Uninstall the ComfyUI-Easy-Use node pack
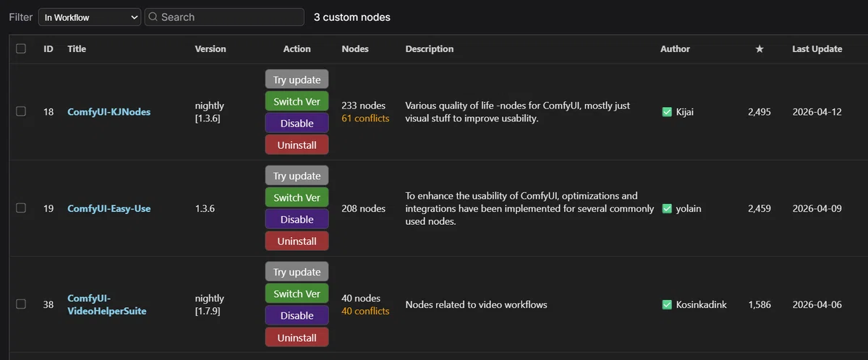Screen dimensions: 868x360 (297, 241)
